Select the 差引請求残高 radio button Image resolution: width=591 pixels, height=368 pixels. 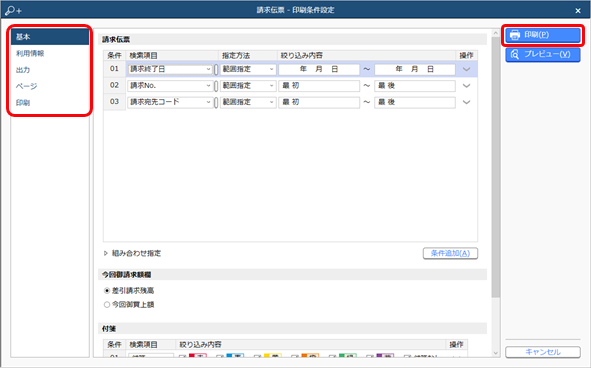pyautogui.click(x=107, y=291)
